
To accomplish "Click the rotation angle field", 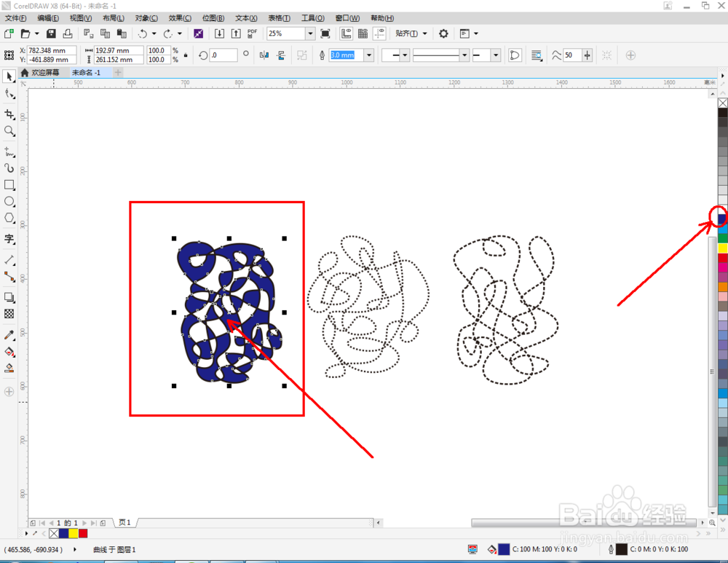I will click(x=223, y=55).
